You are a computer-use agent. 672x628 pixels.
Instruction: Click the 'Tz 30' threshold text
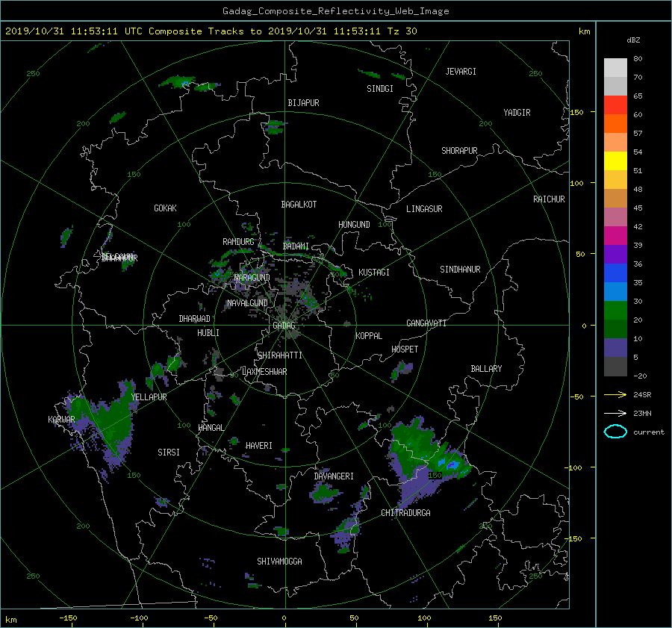pos(402,31)
